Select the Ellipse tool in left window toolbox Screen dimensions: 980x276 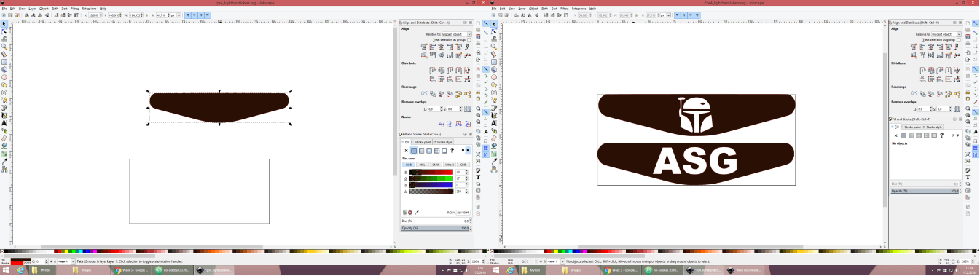coord(4,77)
